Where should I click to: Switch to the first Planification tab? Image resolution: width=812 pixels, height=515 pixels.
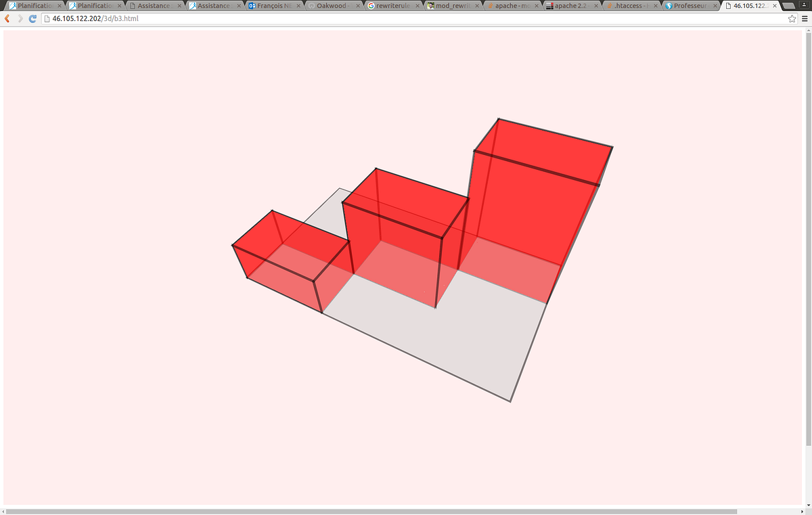(30, 5)
